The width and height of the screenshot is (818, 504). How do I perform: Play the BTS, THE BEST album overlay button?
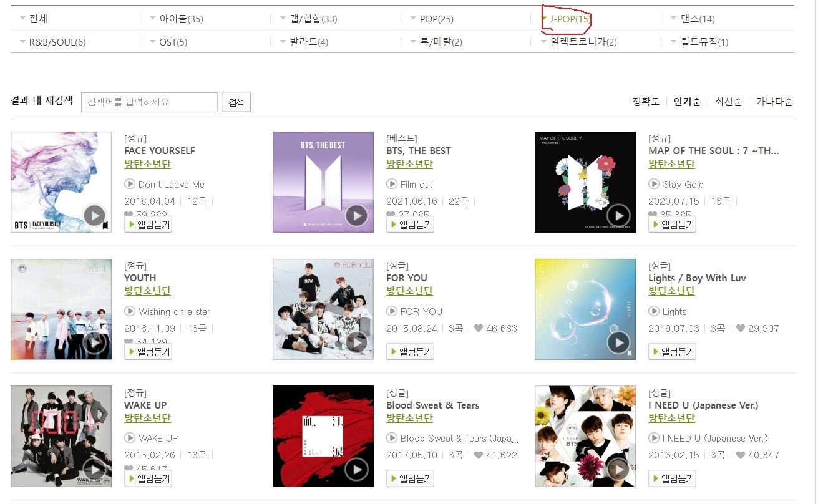point(356,215)
